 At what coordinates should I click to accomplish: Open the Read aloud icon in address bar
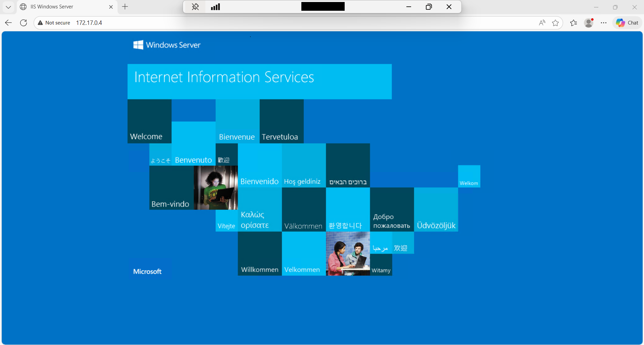542,23
